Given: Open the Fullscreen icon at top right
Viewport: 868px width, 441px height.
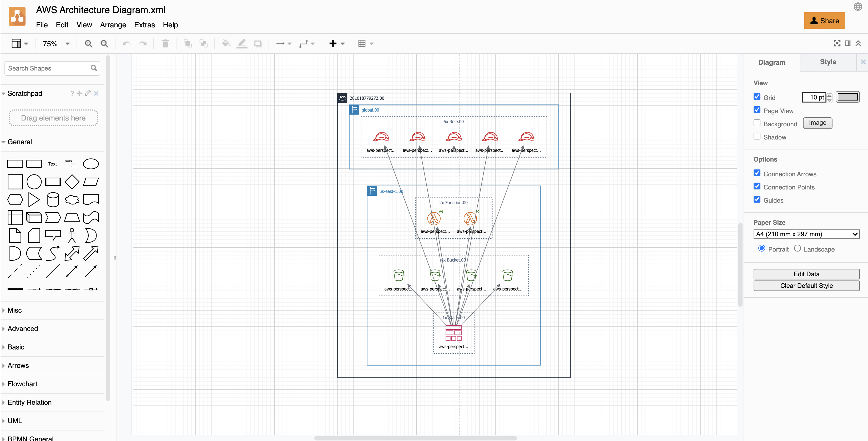Looking at the screenshot, I should [x=837, y=43].
